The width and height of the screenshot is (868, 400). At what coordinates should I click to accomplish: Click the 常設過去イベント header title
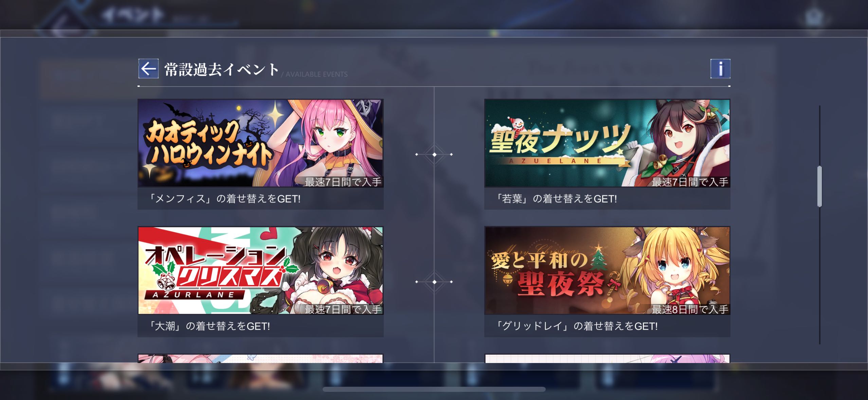(222, 69)
